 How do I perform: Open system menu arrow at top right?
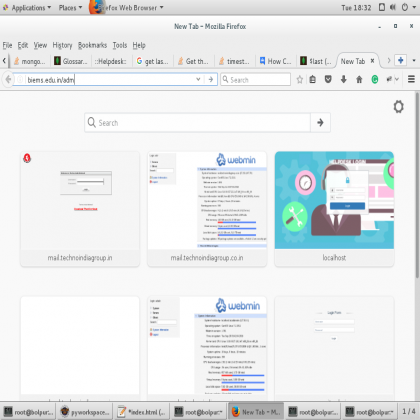click(x=415, y=7)
